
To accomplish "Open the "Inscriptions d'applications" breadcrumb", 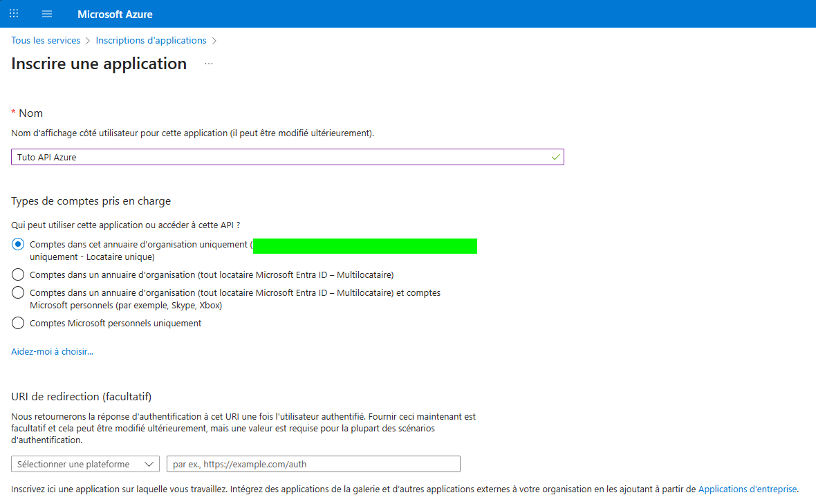I will coord(151,40).
